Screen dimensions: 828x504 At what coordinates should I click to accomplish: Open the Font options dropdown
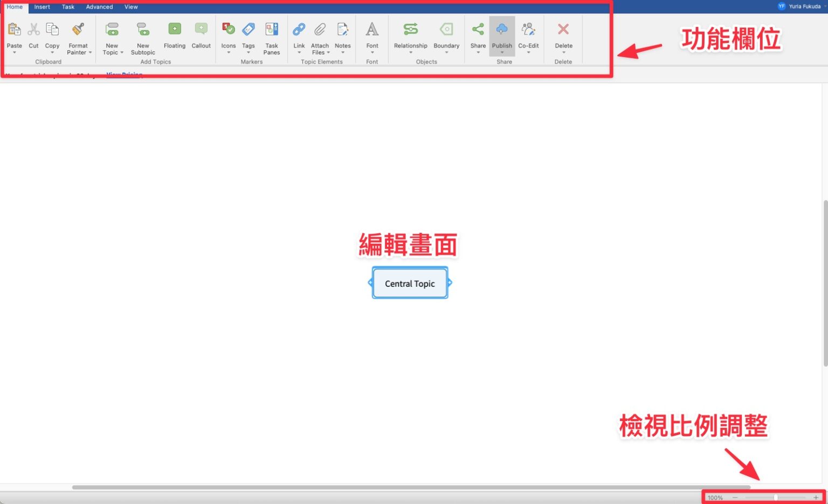[x=372, y=52]
